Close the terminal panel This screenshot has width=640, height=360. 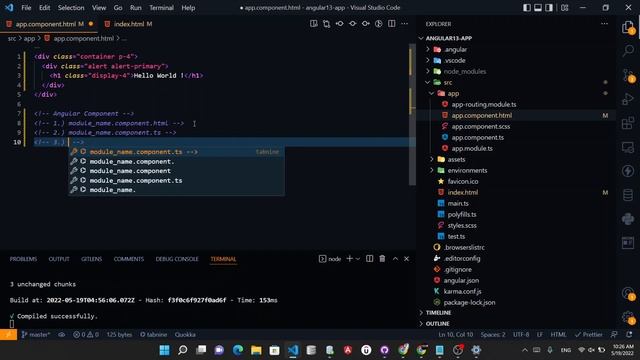(407, 259)
